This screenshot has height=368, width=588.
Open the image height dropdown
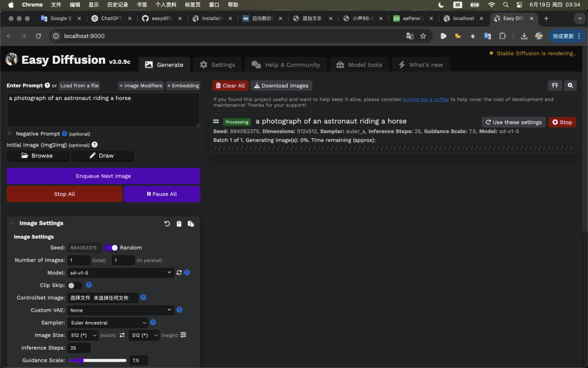(x=144, y=335)
